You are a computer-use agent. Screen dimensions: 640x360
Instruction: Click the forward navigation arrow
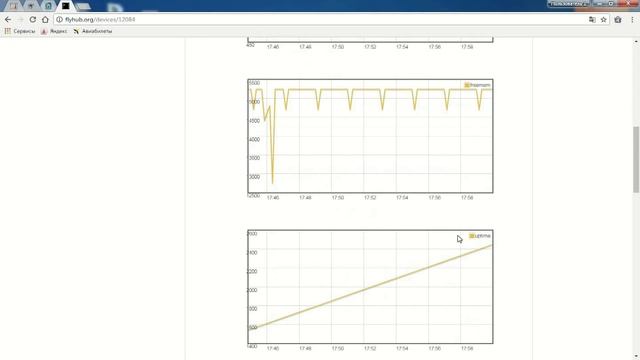tap(20, 20)
